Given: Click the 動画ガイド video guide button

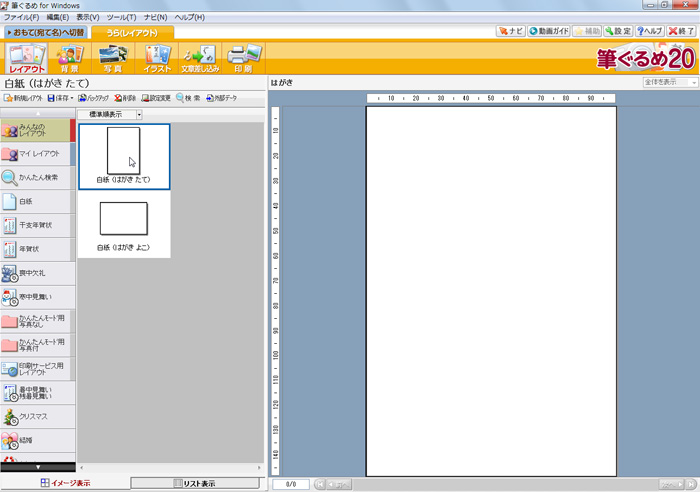Looking at the screenshot, I should pos(549,31).
